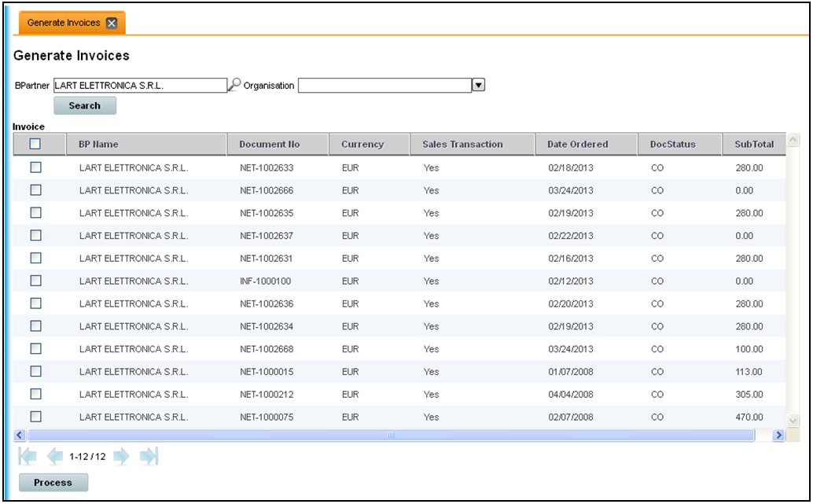Go to the first page of results

click(x=28, y=456)
